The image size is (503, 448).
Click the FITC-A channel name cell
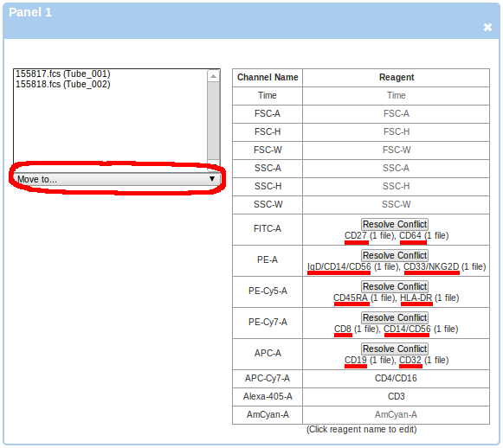268,228
